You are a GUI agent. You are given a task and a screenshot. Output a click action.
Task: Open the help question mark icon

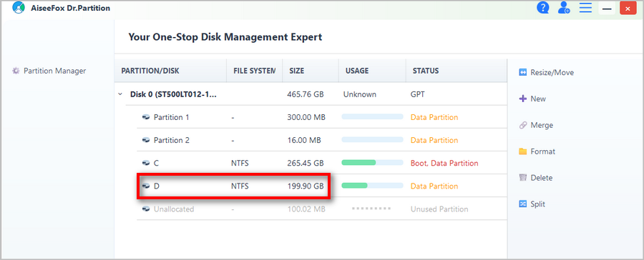pyautogui.click(x=543, y=8)
